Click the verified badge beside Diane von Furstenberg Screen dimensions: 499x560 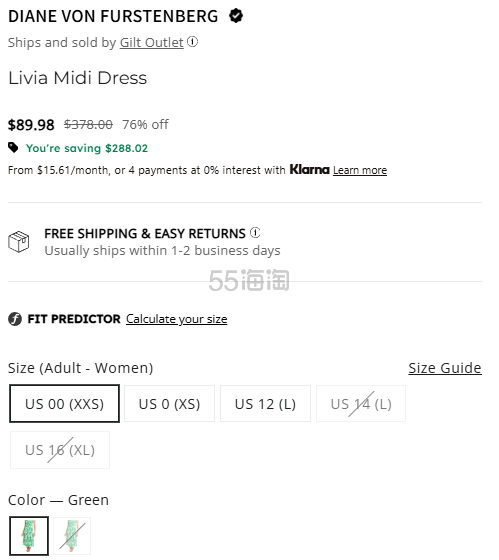click(236, 16)
